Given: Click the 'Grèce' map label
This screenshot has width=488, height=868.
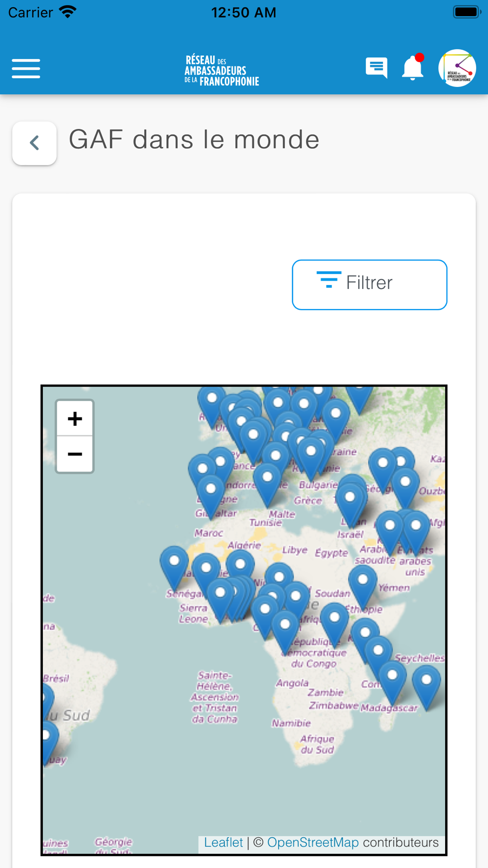Looking at the screenshot, I should tap(308, 500).
